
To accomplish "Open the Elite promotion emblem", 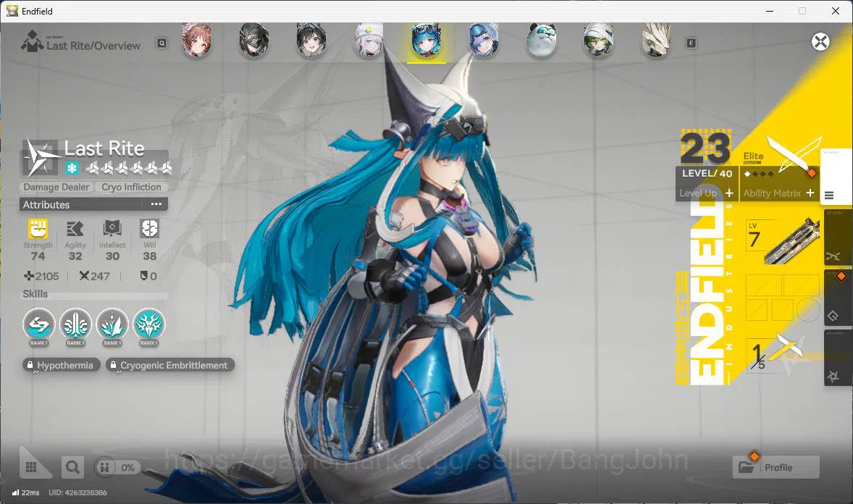I will [794, 154].
